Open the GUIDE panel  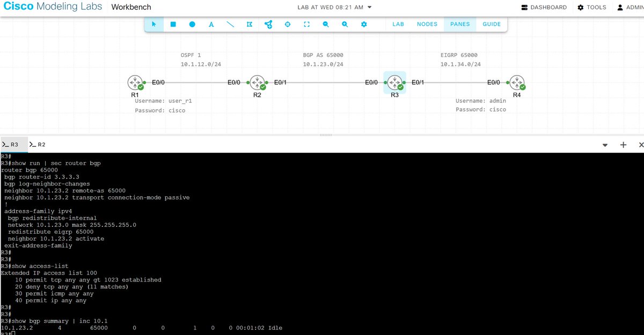tap(492, 24)
